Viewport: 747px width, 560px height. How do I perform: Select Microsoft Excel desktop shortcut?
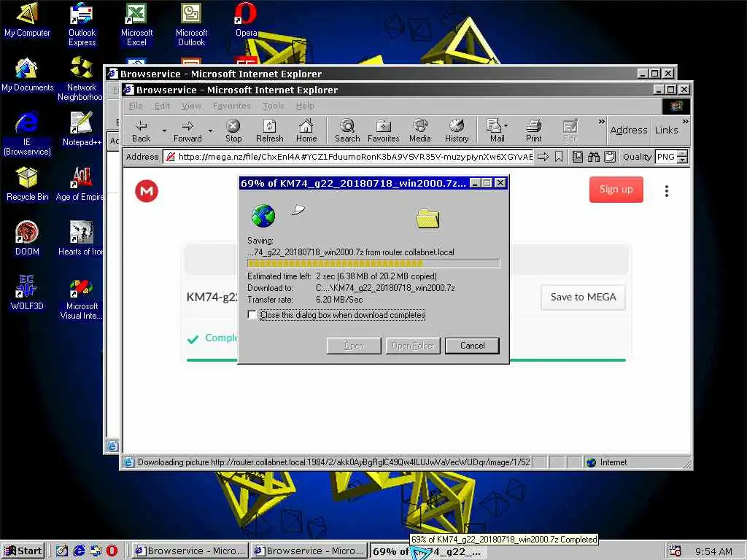pos(136,24)
